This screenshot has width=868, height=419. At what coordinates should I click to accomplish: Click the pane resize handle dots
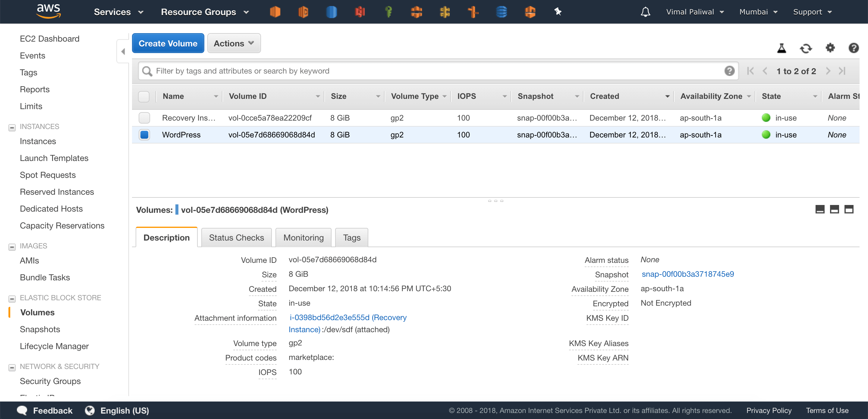495,200
